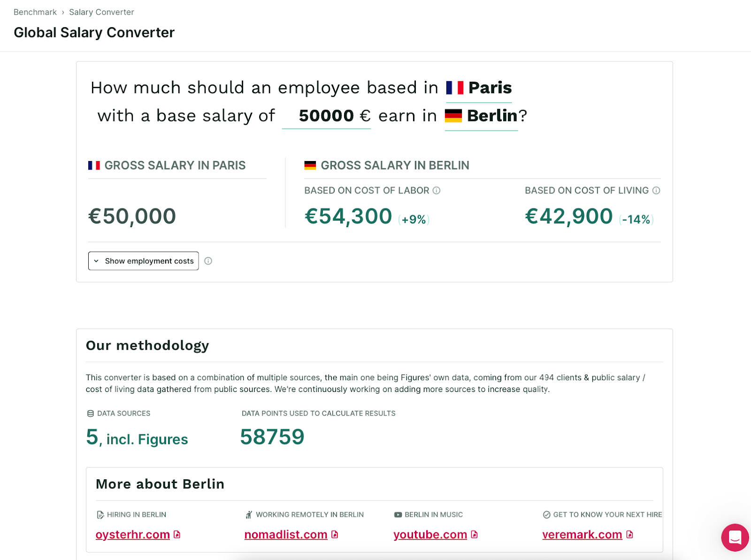The image size is (751, 560).
Task: Open the Paris origin city selector
Action: (479, 88)
